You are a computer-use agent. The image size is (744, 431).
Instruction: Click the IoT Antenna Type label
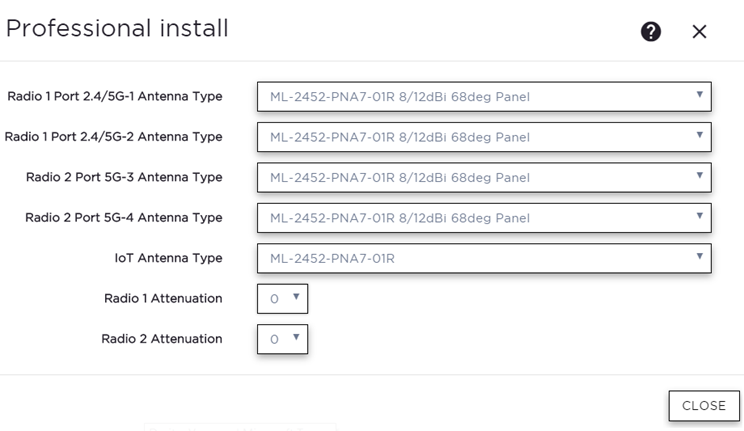click(168, 258)
